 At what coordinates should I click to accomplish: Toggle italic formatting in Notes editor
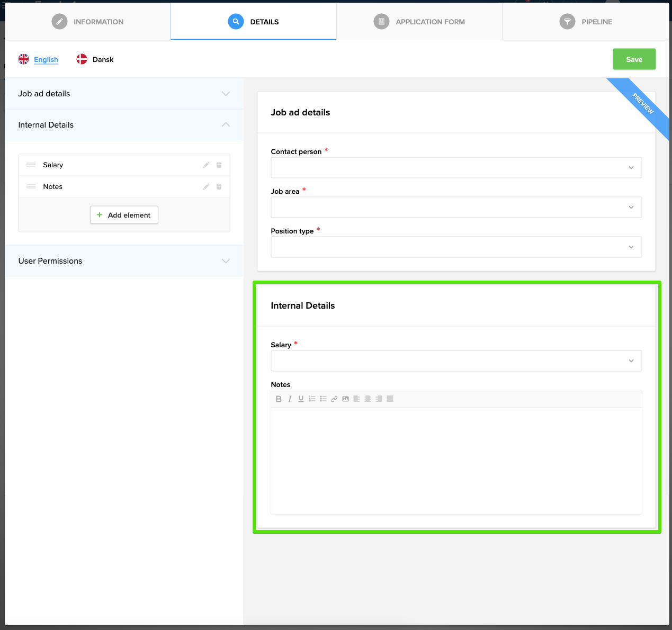point(290,399)
